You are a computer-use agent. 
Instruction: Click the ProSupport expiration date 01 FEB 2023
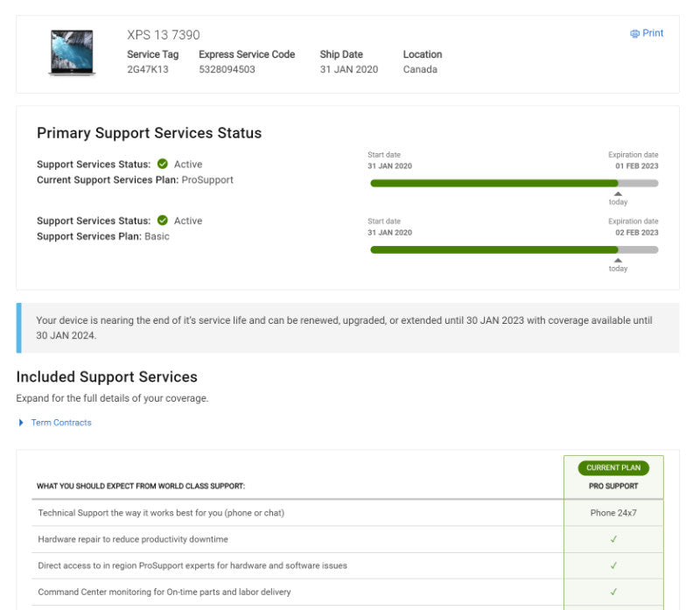click(637, 165)
